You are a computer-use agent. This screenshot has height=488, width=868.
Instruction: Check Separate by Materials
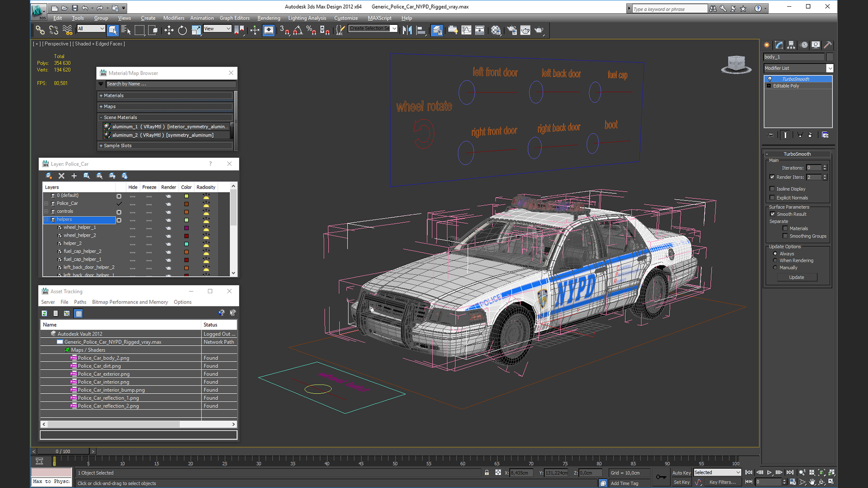(785, 229)
